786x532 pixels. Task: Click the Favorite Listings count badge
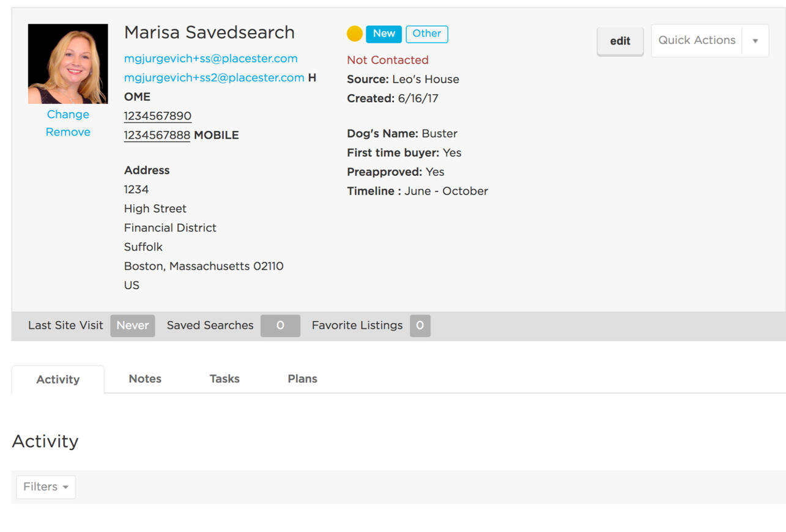tap(420, 325)
